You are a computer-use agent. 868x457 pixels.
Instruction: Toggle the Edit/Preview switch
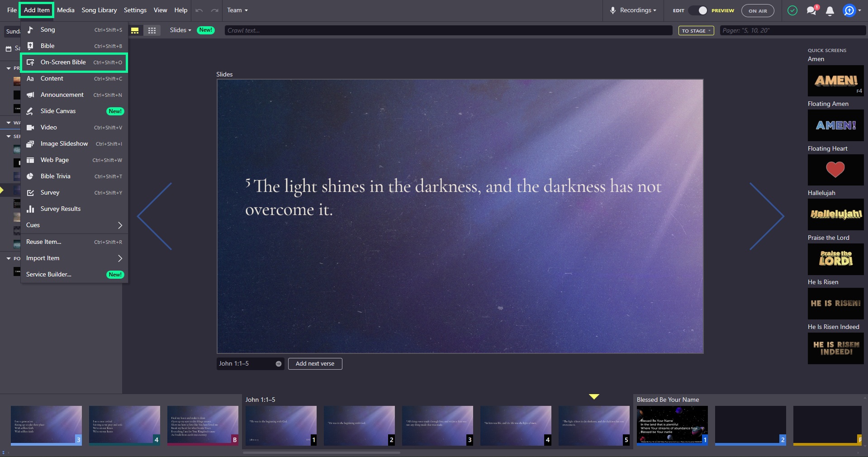click(698, 10)
